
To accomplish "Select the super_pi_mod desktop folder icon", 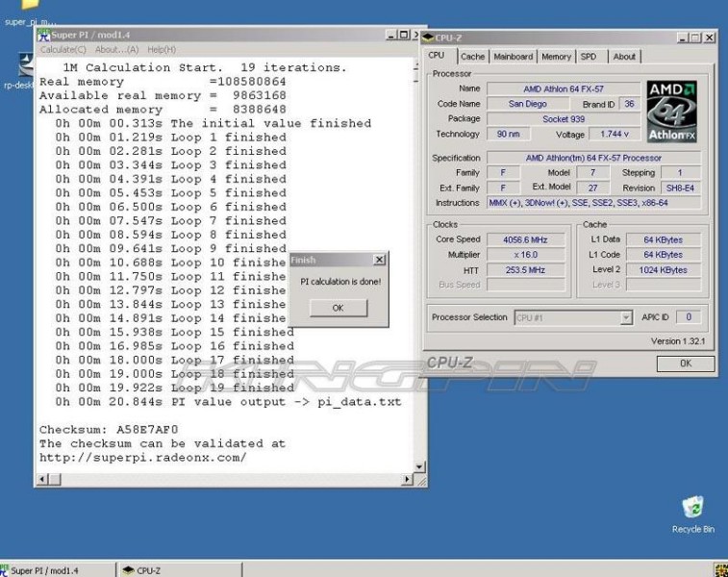I will (30, 13).
